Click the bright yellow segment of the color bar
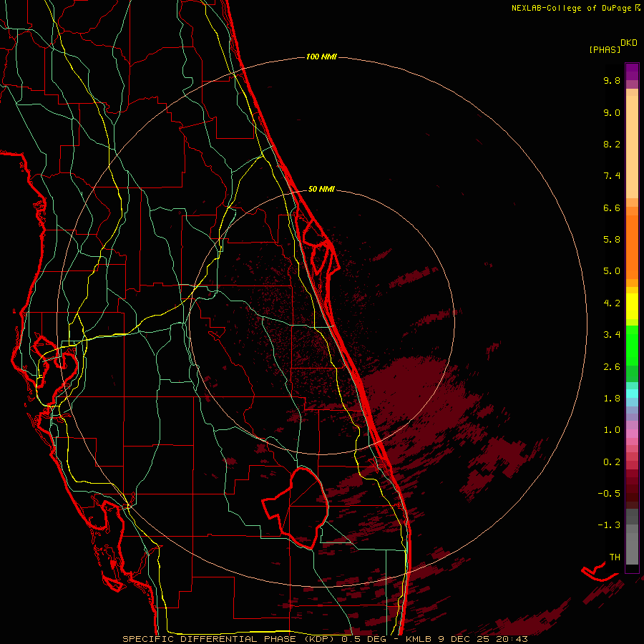Viewport: 644px width, 644px height. [x=632, y=306]
